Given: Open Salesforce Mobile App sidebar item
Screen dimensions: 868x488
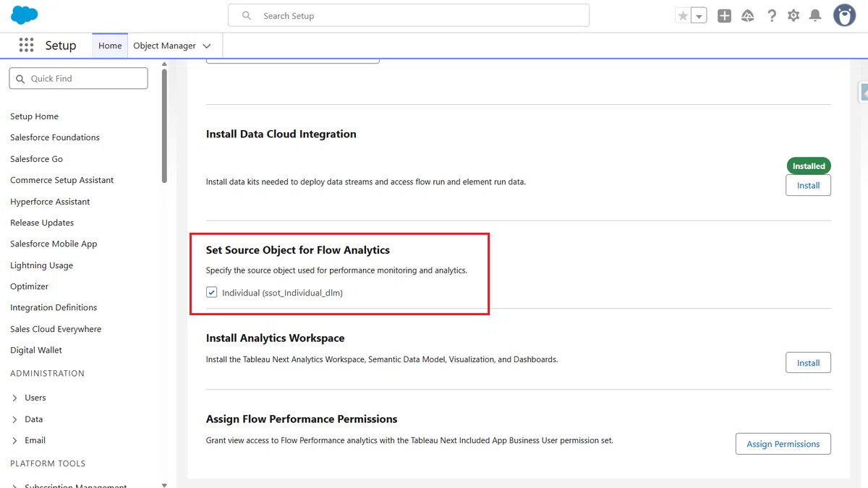Looking at the screenshot, I should (x=54, y=244).
